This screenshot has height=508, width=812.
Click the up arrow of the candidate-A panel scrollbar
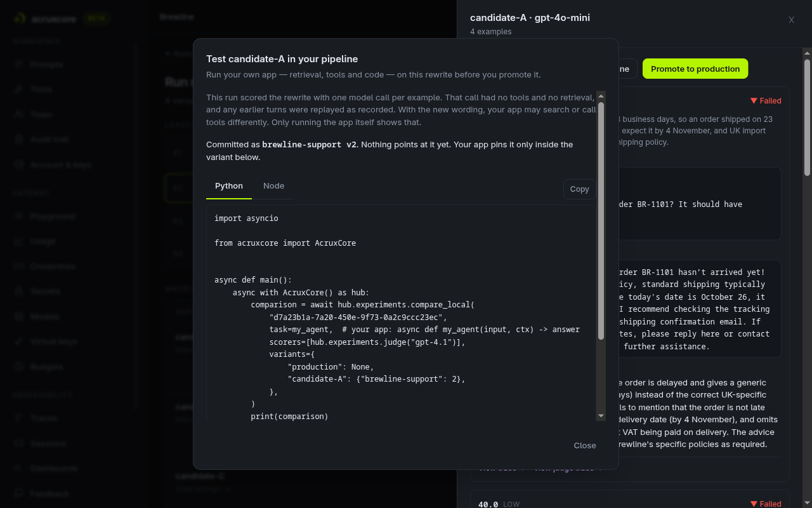click(807, 54)
